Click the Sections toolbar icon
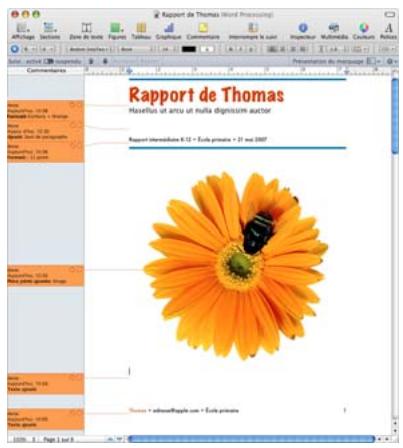 point(50,28)
